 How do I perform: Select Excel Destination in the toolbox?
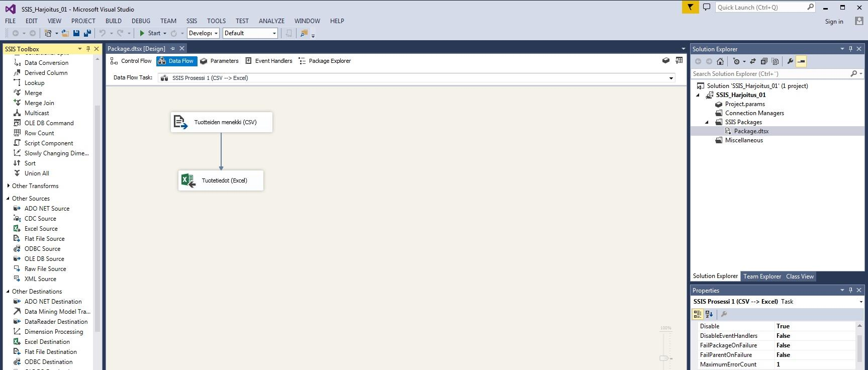pyautogui.click(x=47, y=342)
